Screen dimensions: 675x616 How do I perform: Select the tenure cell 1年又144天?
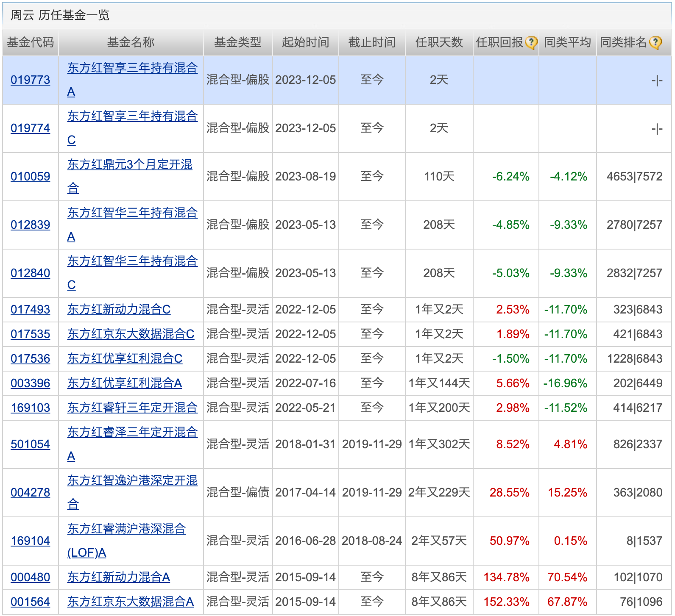pos(439,383)
